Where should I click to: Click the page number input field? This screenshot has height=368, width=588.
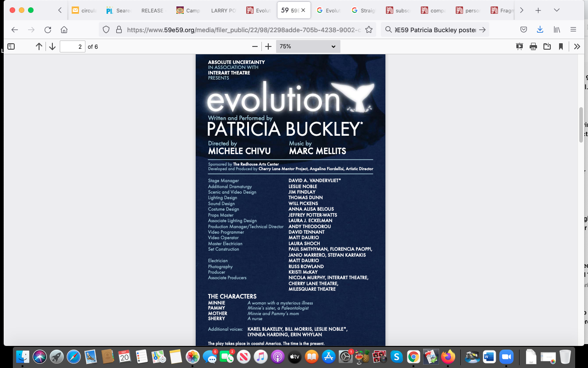pyautogui.click(x=73, y=46)
